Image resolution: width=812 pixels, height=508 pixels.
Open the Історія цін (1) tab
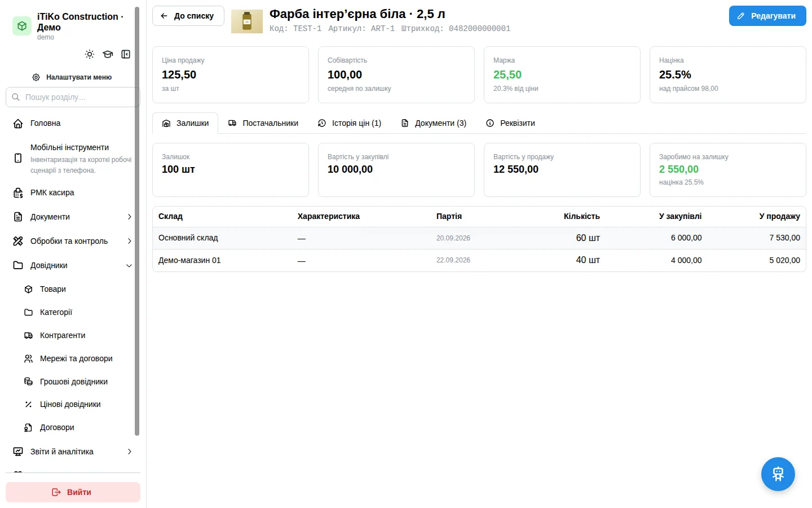click(x=350, y=123)
